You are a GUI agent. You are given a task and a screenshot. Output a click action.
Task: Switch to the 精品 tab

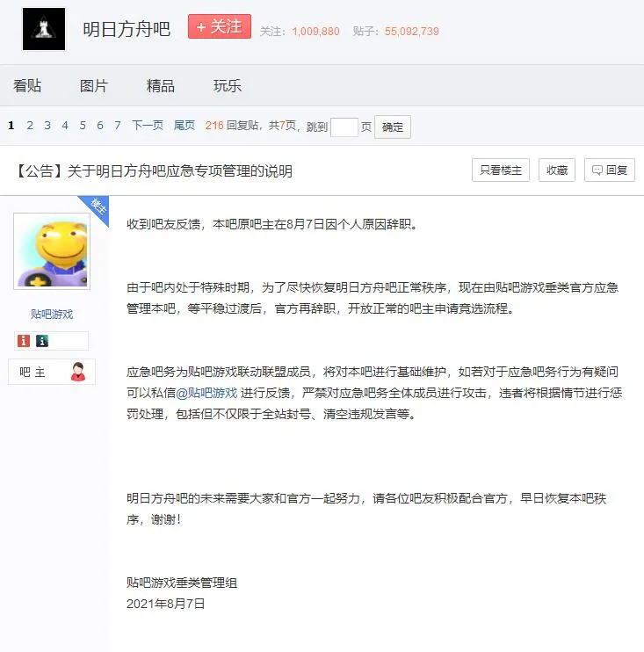point(161,85)
